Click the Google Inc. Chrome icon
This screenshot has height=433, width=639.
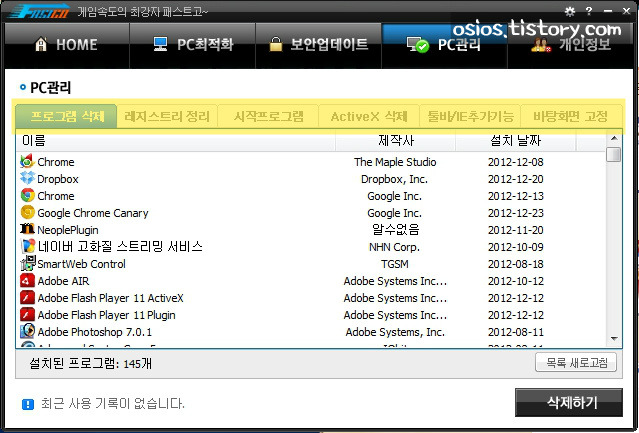coord(27,196)
